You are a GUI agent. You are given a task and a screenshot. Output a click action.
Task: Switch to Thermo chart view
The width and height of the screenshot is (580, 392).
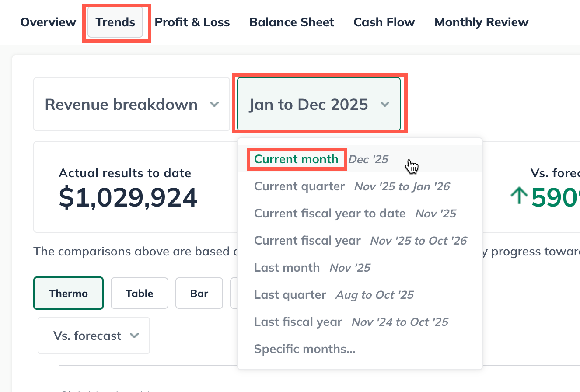pos(68,293)
